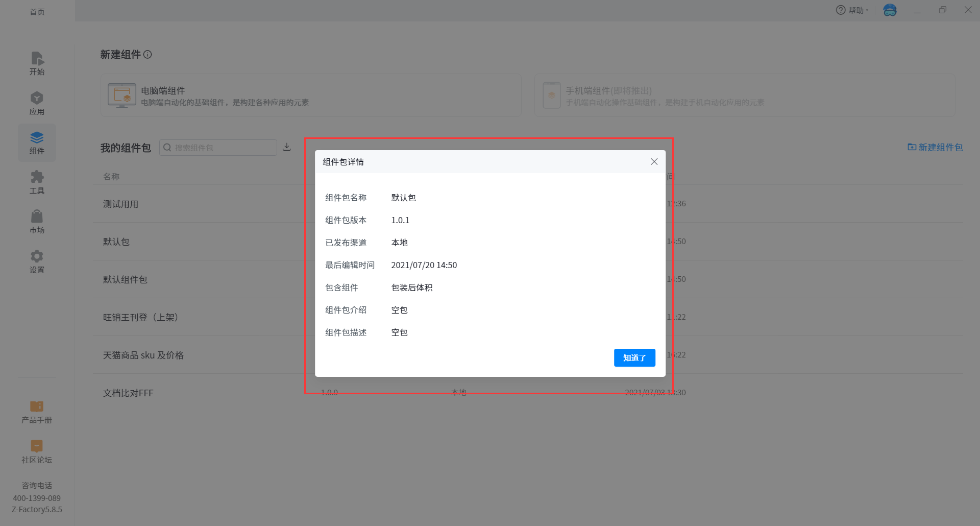Expand the 帮助 help dropdown

pyautogui.click(x=852, y=10)
